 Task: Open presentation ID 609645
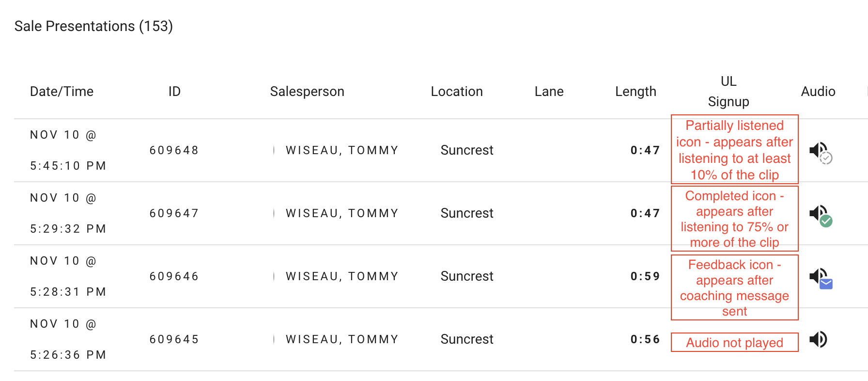[174, 339]
